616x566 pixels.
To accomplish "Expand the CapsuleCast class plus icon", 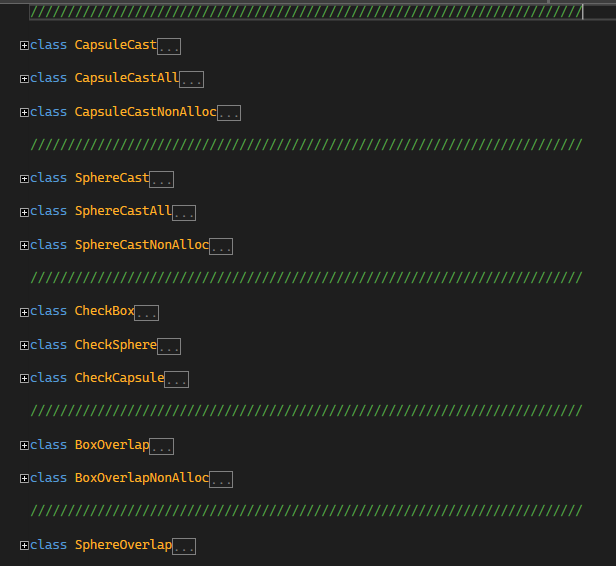I will (x=24, y=45).
